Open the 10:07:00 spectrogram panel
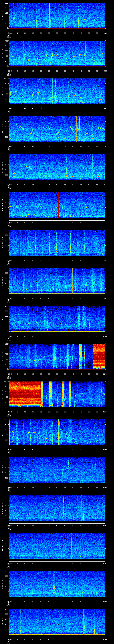 tap(57, 243)
